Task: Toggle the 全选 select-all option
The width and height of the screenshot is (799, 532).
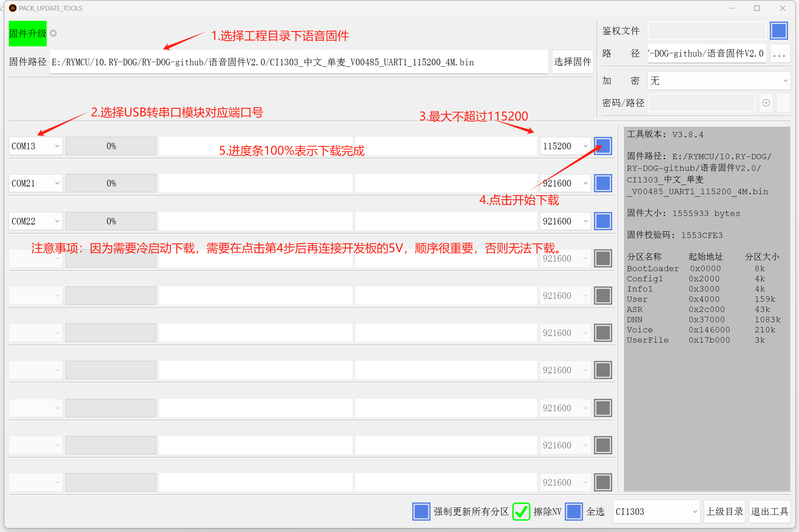Action: coord(573,512)
